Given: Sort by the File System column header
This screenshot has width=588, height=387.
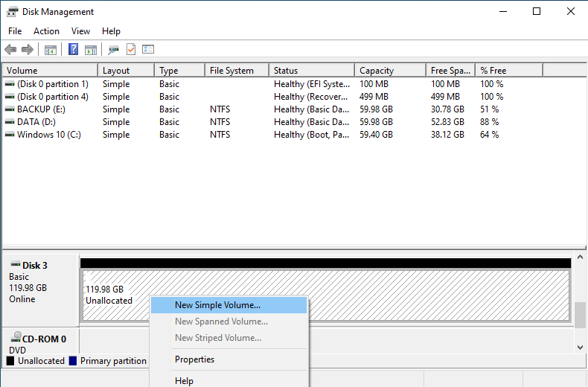Looking at the screenshot, I should 237,71.
